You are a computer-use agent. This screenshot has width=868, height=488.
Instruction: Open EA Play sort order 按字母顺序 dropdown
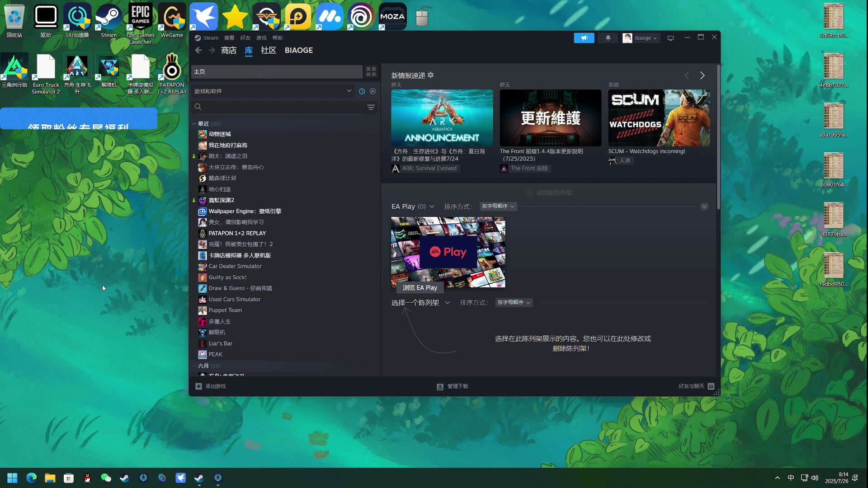[498, 206]
